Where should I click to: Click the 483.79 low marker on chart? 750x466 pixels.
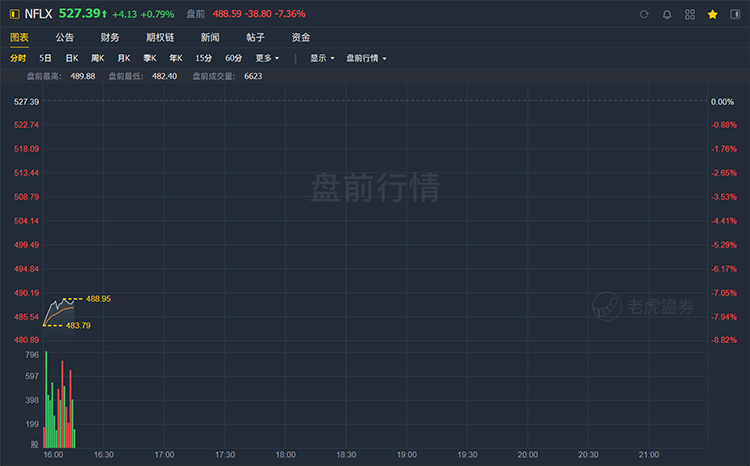click(x=78, y=326)
